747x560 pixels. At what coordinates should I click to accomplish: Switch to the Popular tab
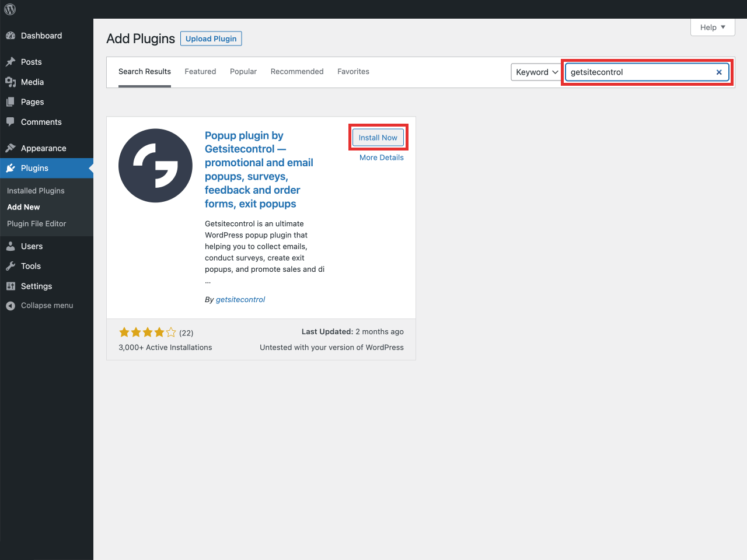(x=243, y=72)
